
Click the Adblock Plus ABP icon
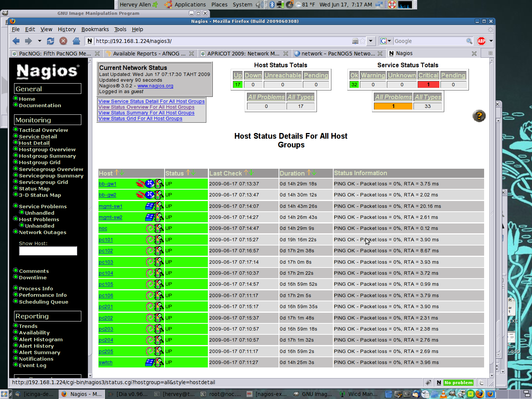tap(481, 41)
